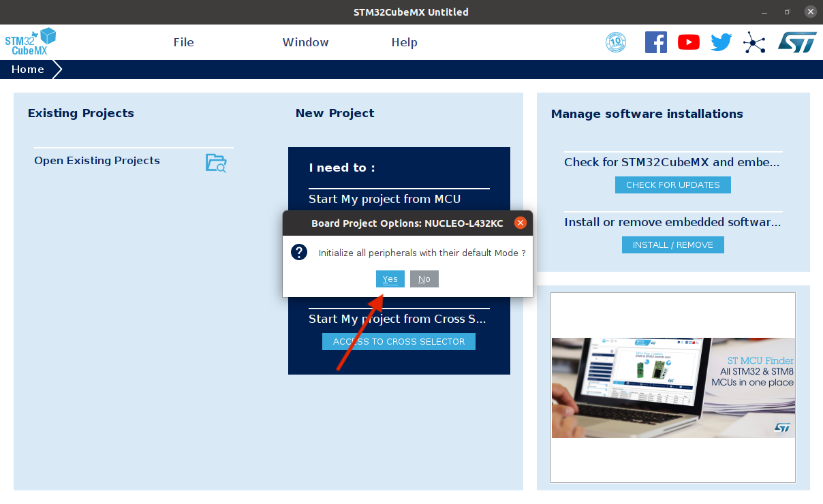Click the INSTALL / REMOVE button
This screenshot has width=823, height=504.
click(x=672, y=245)
